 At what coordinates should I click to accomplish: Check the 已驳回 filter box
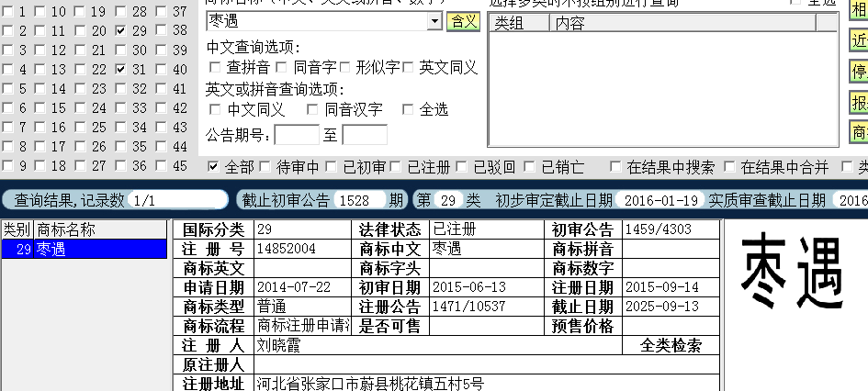(x=462, y=167)
